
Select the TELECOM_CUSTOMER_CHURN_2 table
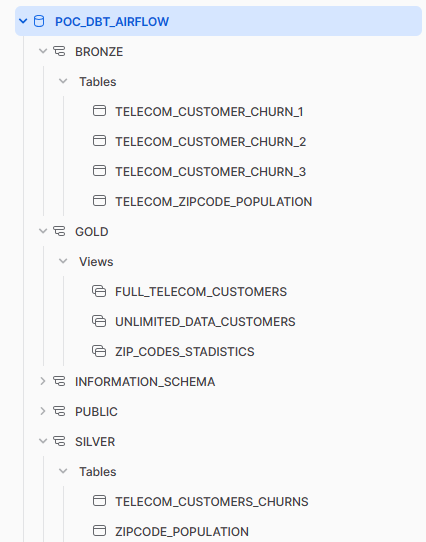(x=211, y=142)
